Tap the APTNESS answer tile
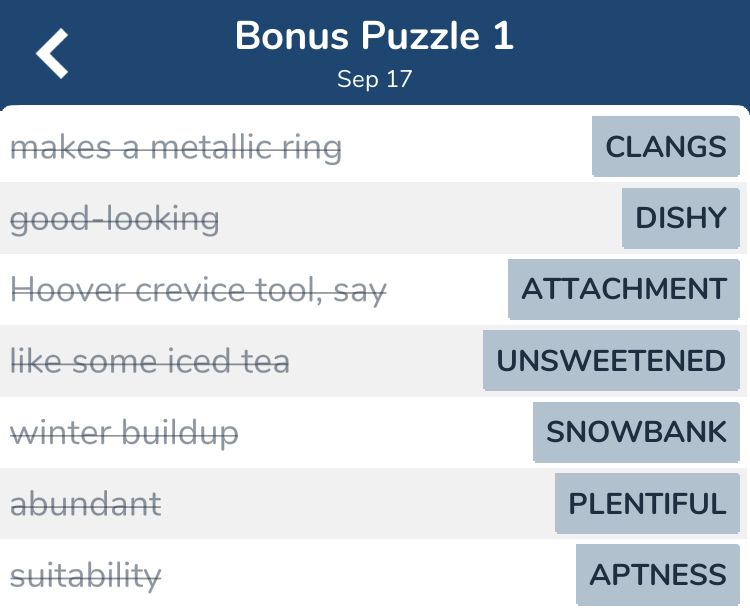 657,575
